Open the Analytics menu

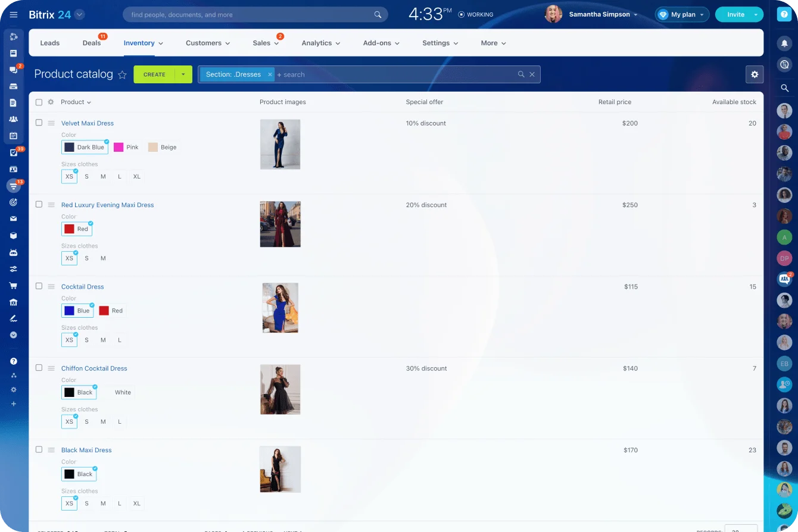pos(320,43)
